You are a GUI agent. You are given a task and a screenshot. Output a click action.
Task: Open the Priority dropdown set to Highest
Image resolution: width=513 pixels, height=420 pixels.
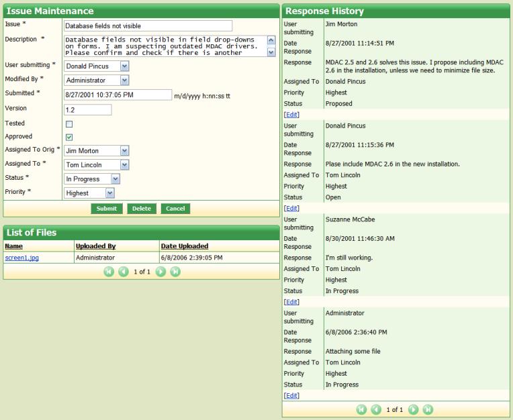(110, 193)
